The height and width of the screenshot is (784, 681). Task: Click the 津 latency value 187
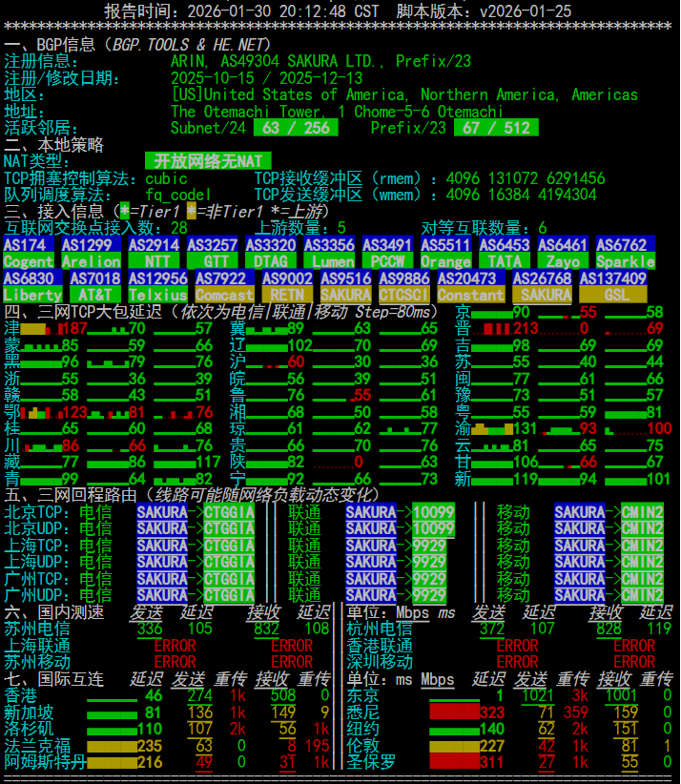[x=74, y=328]
